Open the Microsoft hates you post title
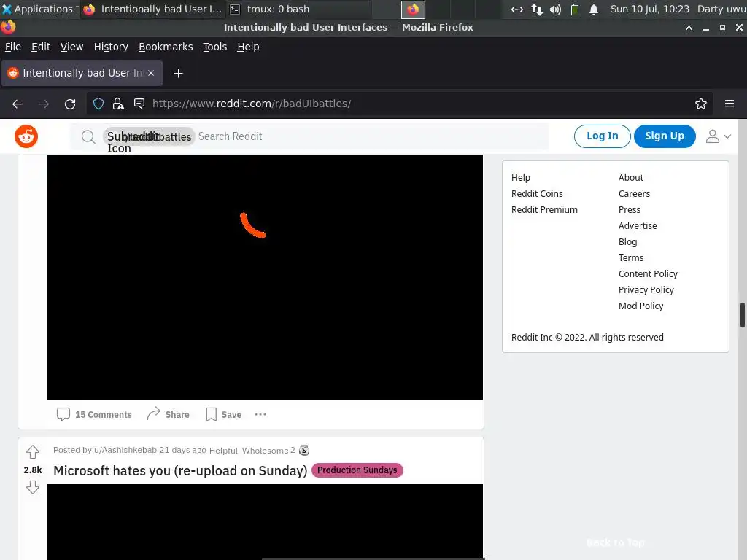Screen dimensions: 747x560 coord(180,470)
